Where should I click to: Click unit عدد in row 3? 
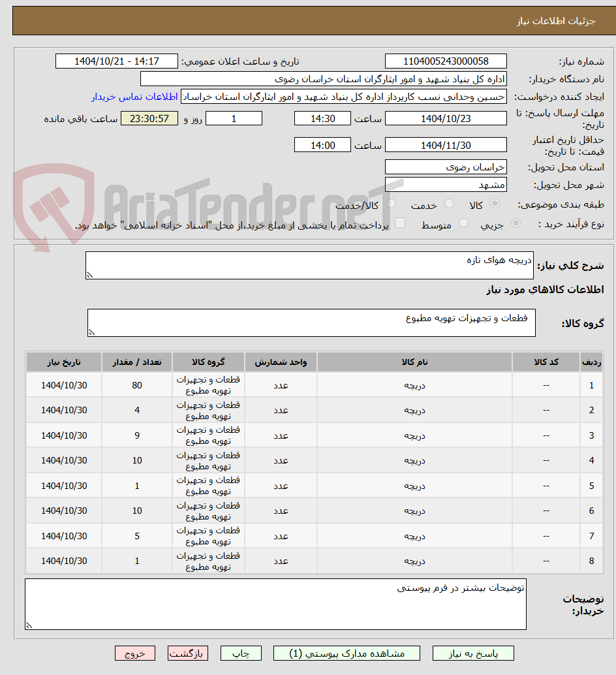(x=281, y=435)
